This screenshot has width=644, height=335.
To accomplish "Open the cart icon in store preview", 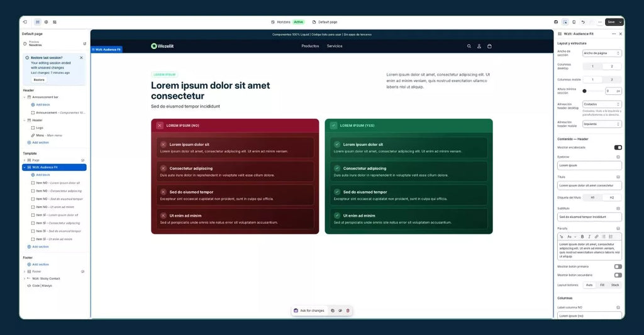I will pos(489,46).
